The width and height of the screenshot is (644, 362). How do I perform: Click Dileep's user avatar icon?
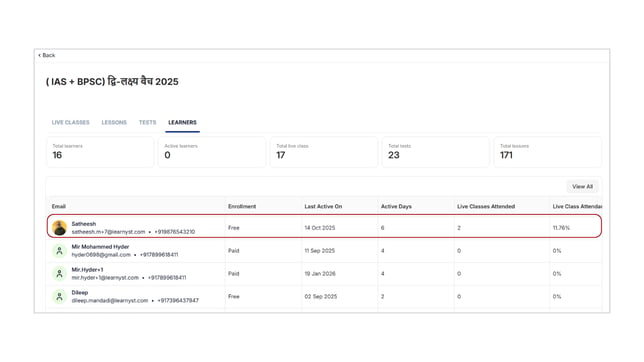pyautogui.click(x=60, y=297)
